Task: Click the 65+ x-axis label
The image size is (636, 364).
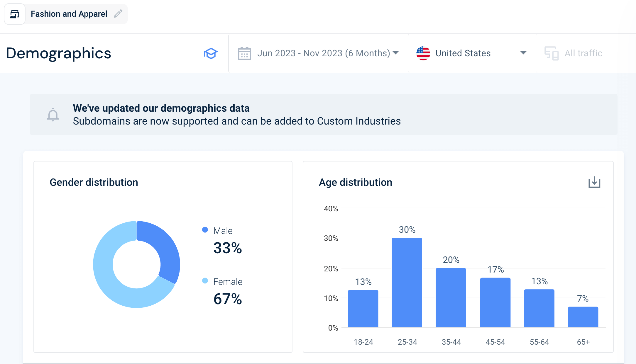Action: click(583, 342)
